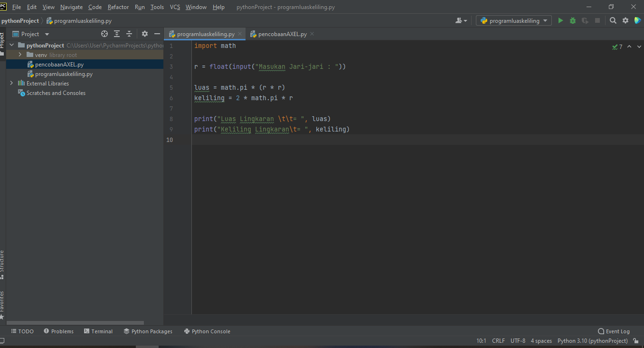
Task: Change line separator by clicking CRLF
Action: click(x=498, y=340)
